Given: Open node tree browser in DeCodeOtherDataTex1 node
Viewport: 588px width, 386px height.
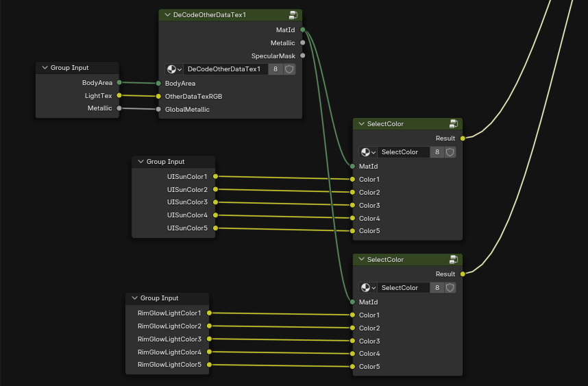Looking at the screenshot, I should (174, 69).
